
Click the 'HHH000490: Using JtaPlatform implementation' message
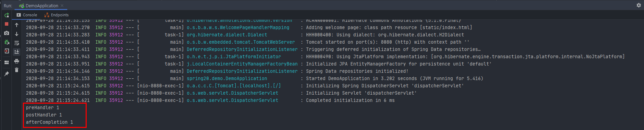pyautogui.click(x=465, y=57)
